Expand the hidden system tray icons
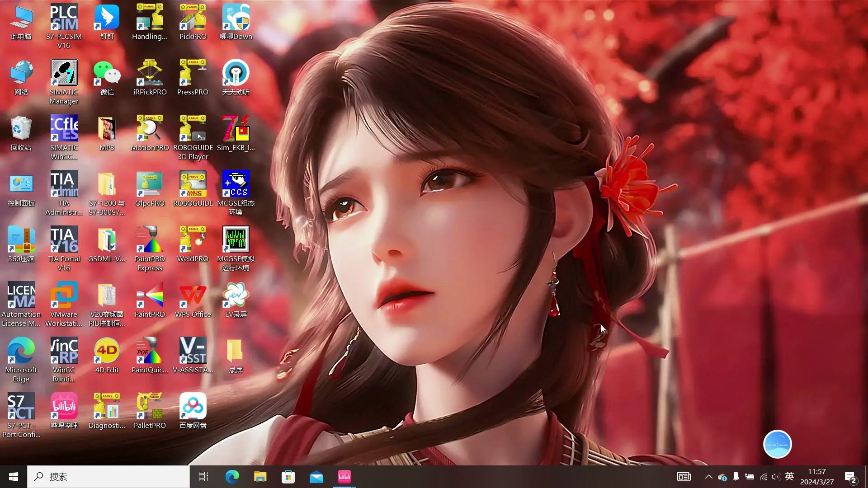The height and width of the screenshot is (488, 868). [x=708, y=477]
